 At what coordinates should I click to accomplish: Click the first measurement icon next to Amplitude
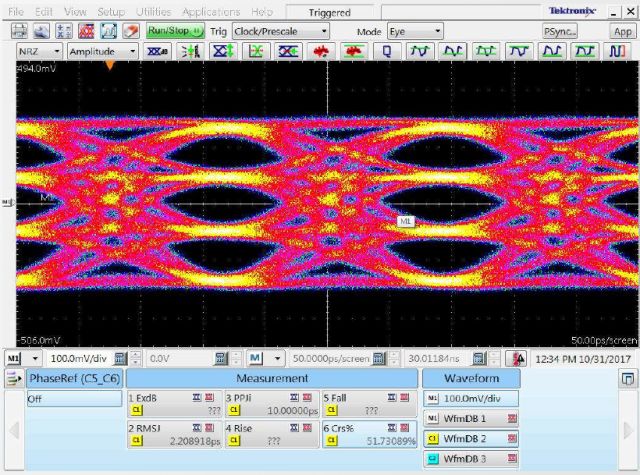click(157, 51)
